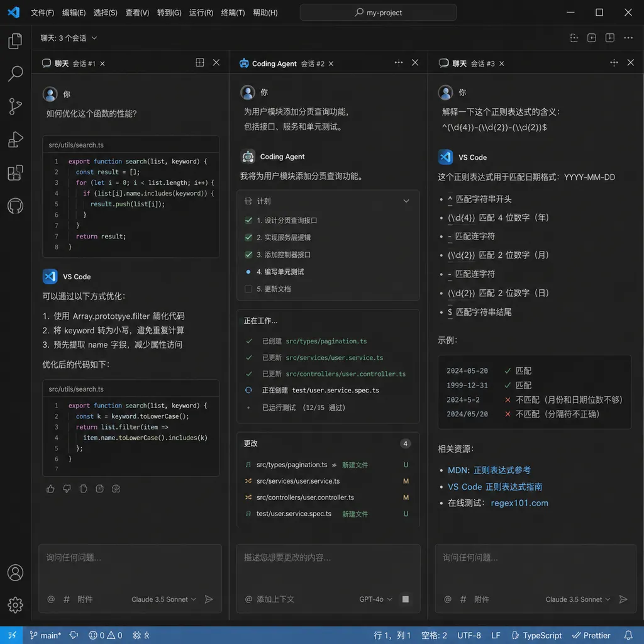Open the Manage gear settings icon
644x644 pixels.
tap(15, 605)
